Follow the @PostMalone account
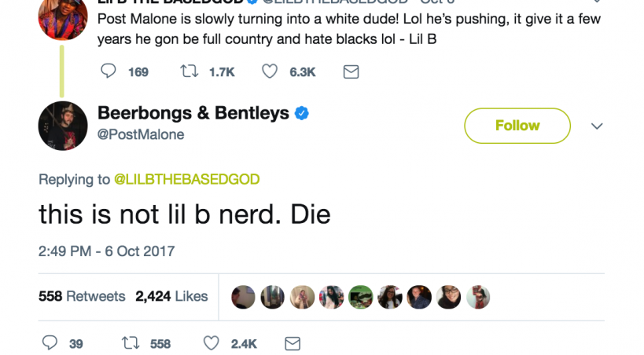 pos(517,126)
